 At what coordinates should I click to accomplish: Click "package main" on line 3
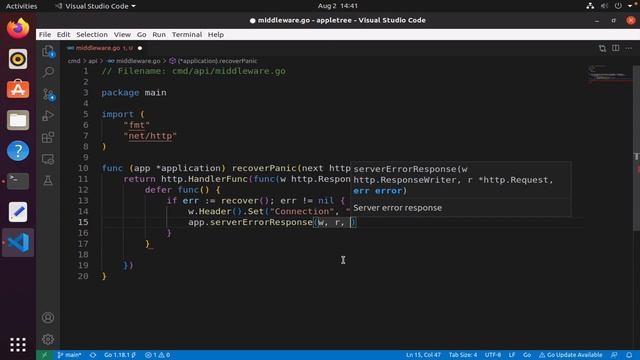(x=134, y=93)
